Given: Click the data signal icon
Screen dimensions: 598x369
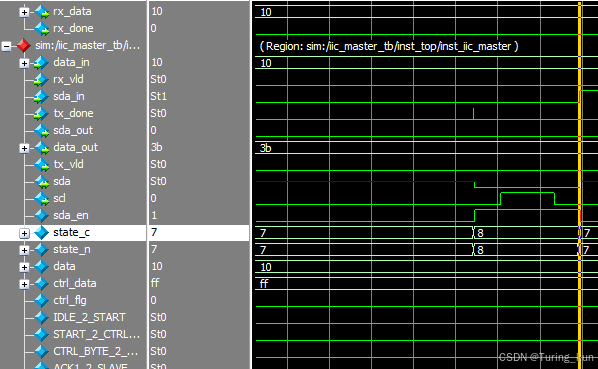Looking at the screenshot, I should tap(42, 266).
